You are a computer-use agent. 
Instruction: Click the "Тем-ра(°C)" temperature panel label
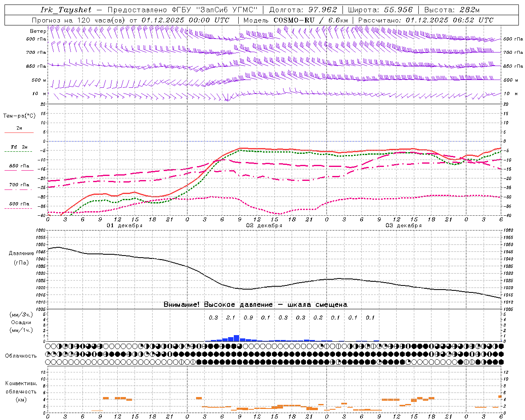(x=19, y=116)
